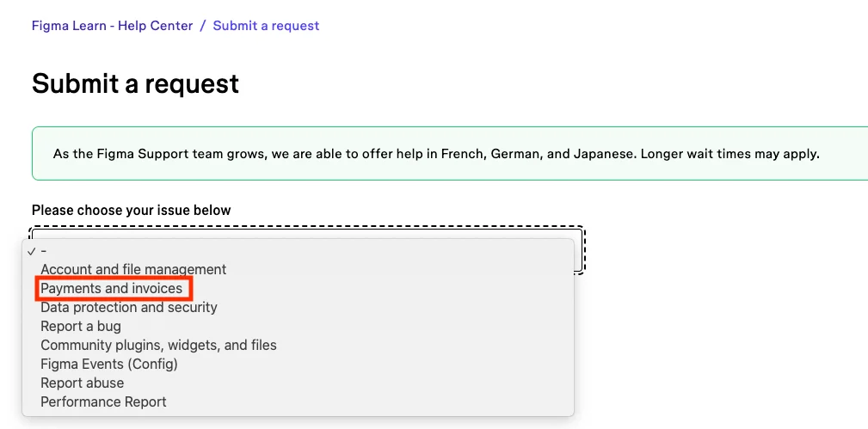This screenshot has height=429, width=868.
Task: Select the blank dash option
Action: coord(44,251)
